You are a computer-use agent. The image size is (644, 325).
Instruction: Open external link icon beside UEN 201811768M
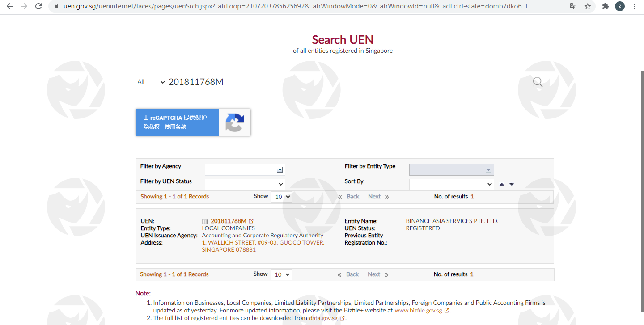coord(251,221)
